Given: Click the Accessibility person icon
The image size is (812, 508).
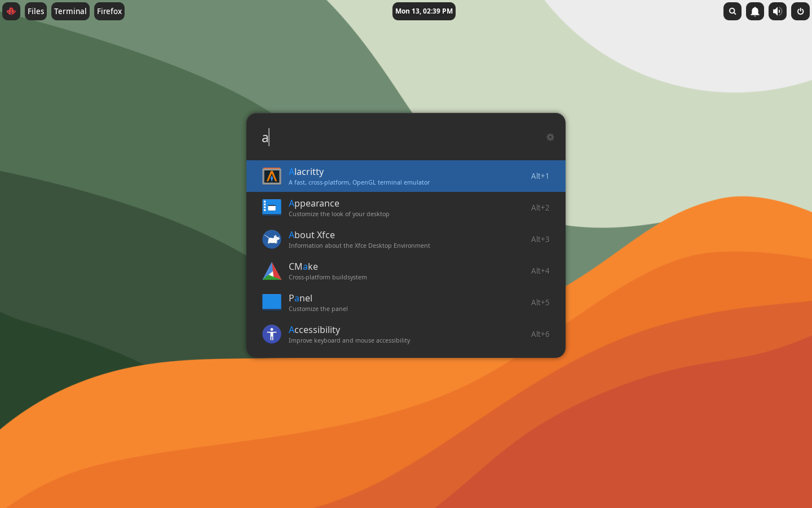Looking at the screenshot, I should 272,334.
